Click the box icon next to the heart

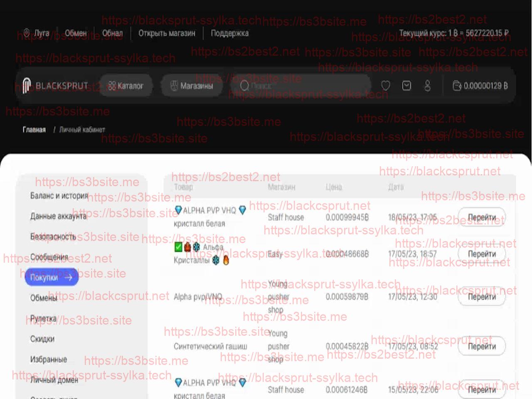pos(406,86)
